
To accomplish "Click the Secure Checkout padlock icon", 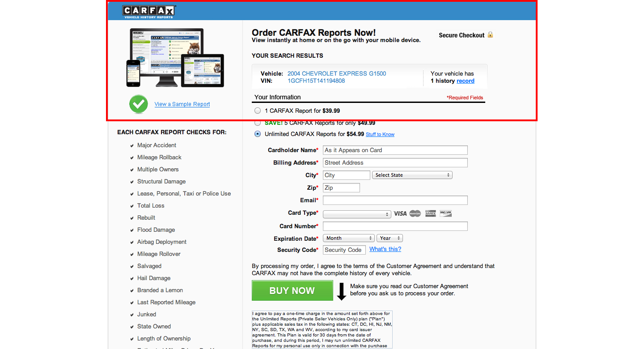I will 490,34.
